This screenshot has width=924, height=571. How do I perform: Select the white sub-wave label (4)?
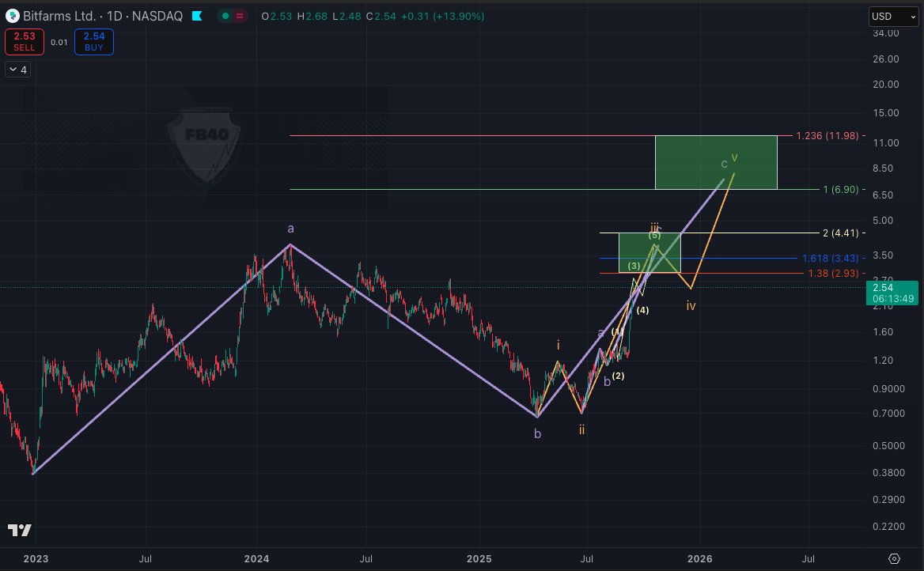(x=643, y=310)
